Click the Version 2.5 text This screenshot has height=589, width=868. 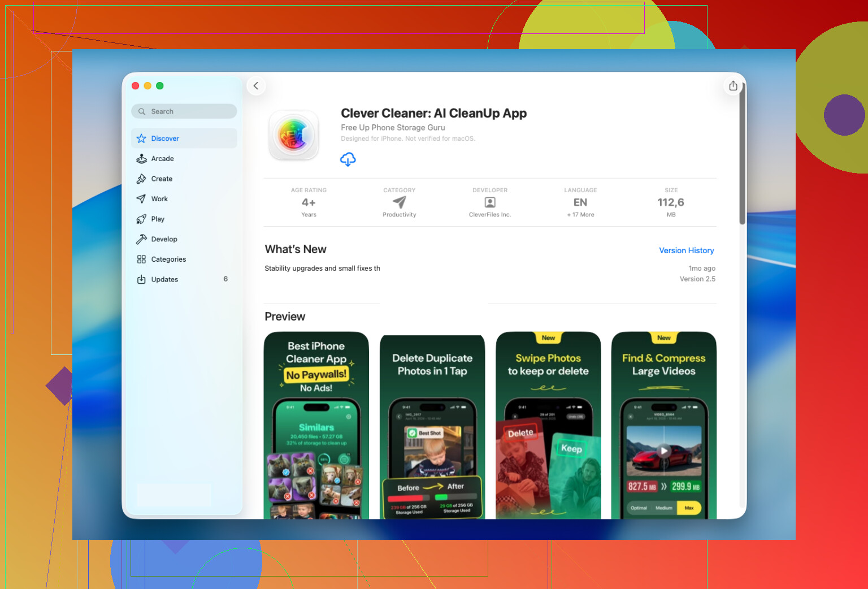tap(697, 279)
